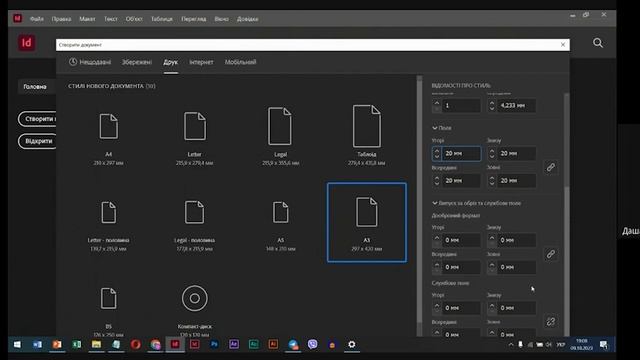Image resolution: width=640 pixels, height=360 pixels.
Task: Choose the A5 page preset
Action: 280,225
